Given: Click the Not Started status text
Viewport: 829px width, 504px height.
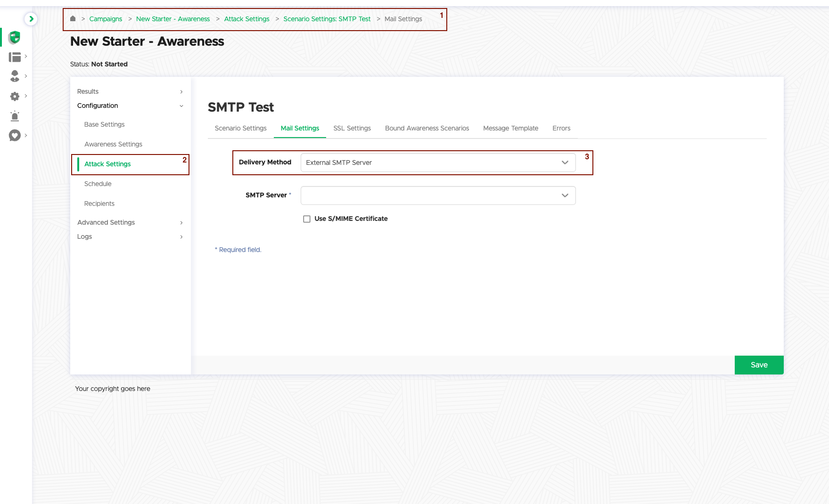Looking at the screenshot, I should [x=109, y=64].
